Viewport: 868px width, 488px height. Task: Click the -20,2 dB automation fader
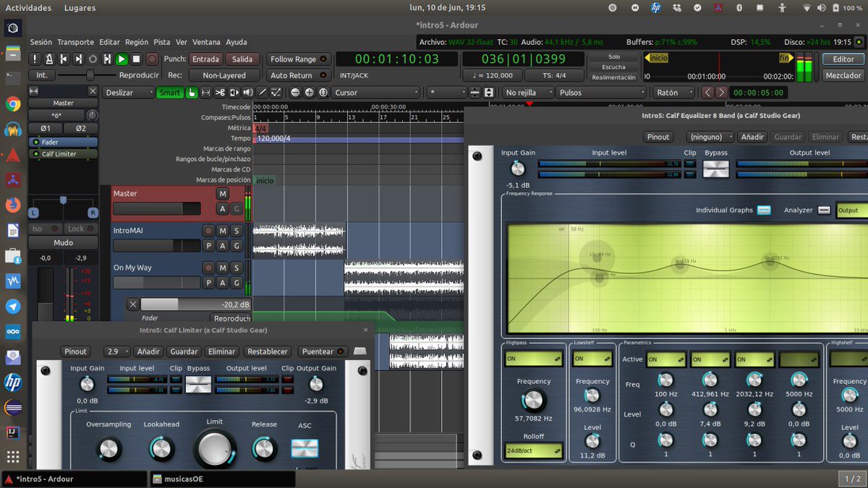point(195,304)
